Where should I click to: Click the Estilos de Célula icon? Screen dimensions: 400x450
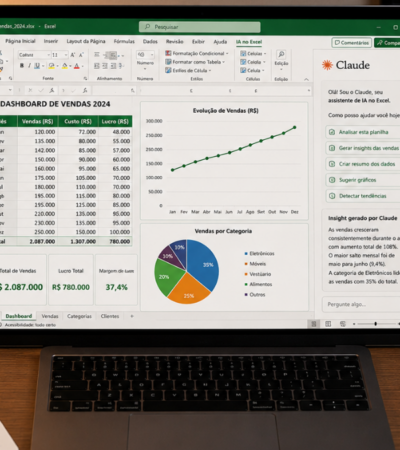[x=168, y=70]
